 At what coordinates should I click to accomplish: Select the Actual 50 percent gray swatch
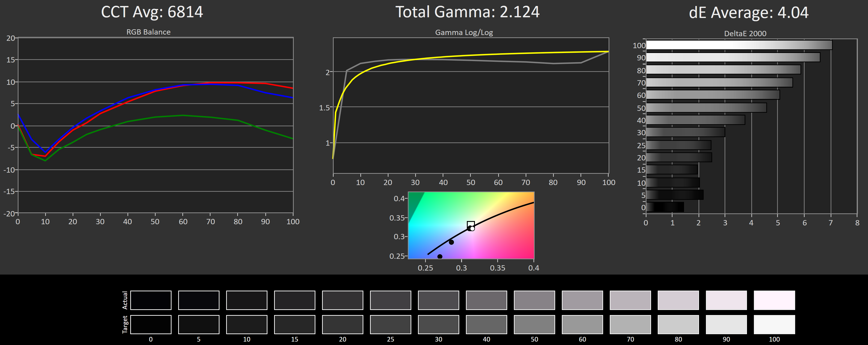534,300
